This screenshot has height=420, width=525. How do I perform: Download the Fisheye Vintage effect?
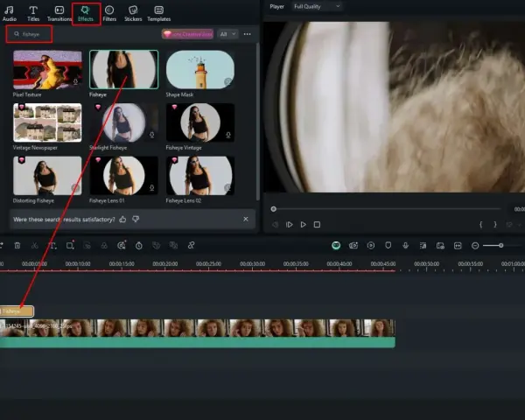click(x=228, y=135)
